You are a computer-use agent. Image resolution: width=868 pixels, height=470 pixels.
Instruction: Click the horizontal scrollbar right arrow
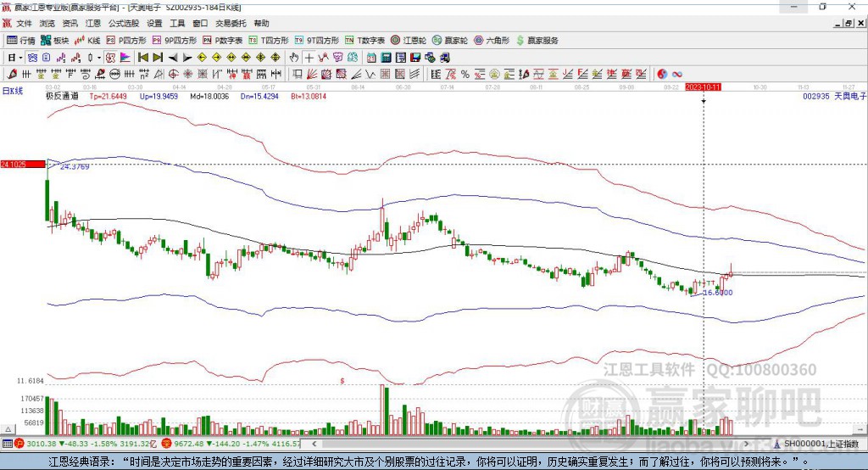(746, 444)
